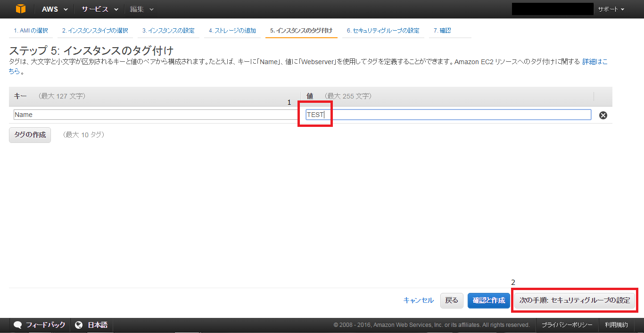Click the タグの作成 button

click(x=30, y=135)
